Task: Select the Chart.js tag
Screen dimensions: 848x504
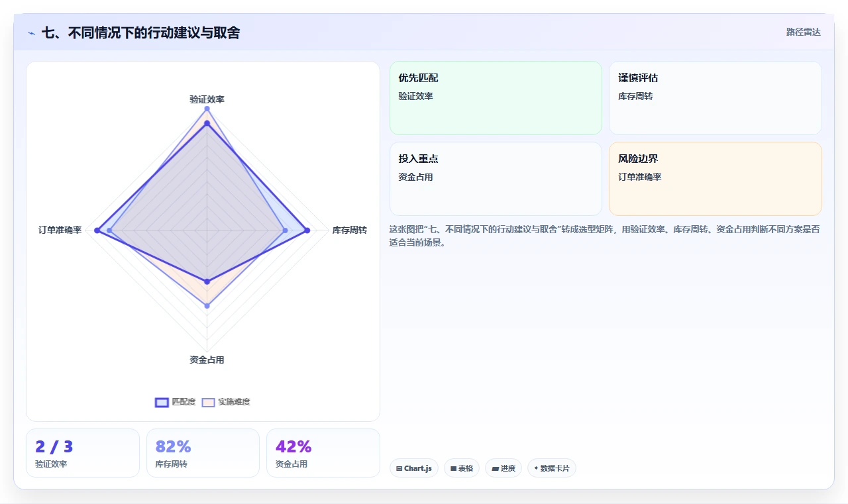Action: coord(413,468)
